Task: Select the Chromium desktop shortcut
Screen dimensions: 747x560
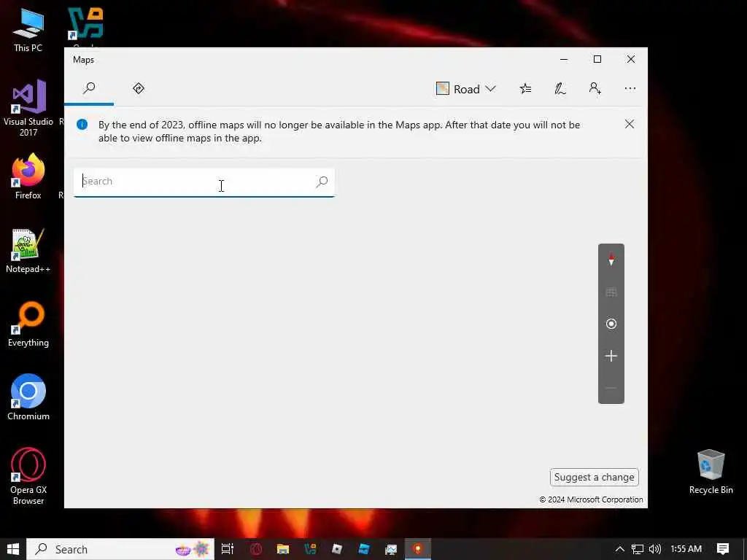Action: 28,397
